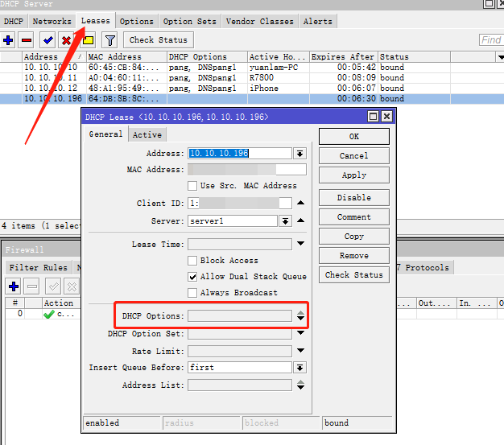Add firewall rule with blue plus icon
Viewport: 504px width, 445px height.
[14, 286]
